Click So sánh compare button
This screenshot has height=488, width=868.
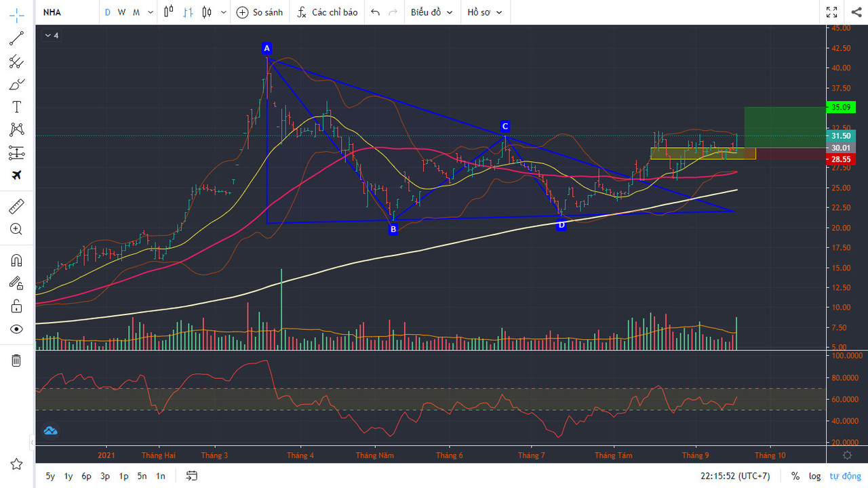click(260, 12)
